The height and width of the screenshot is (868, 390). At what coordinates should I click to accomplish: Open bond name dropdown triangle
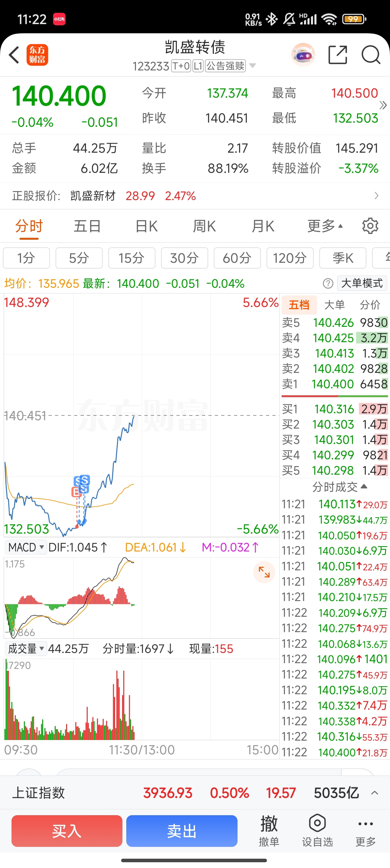click(x=252, y=65)
